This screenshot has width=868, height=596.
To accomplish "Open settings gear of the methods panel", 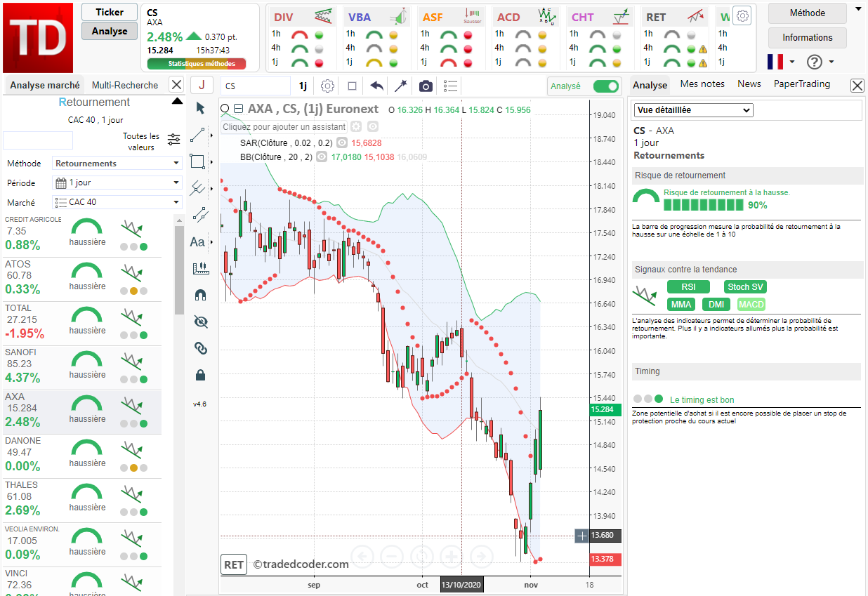I will click(x=743, y=15).
